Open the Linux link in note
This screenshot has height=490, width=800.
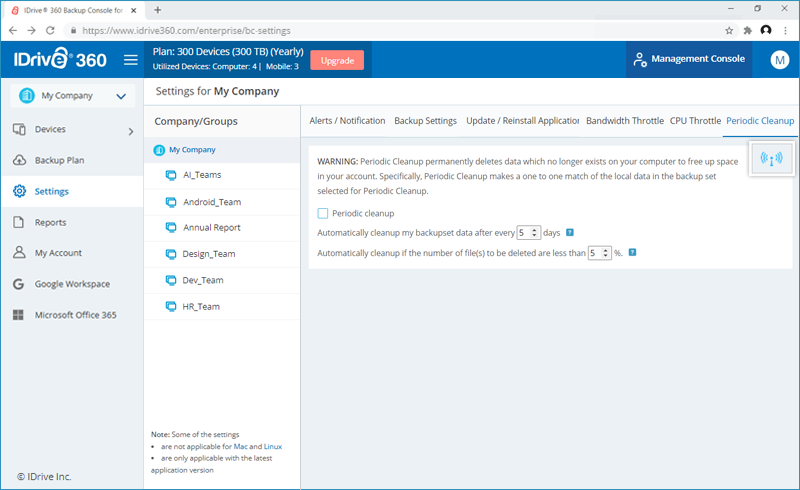click(x=272, y=447)
